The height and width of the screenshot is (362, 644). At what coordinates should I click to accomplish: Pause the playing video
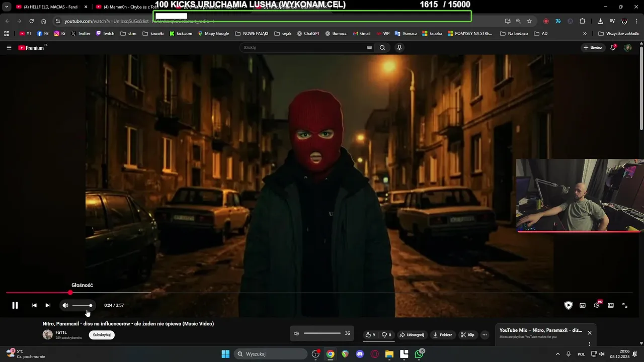15,305
